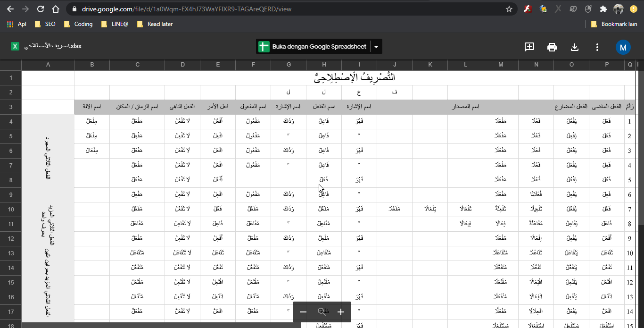Click the اسم الآلة header cell
Image resolution: width=644 pixels, height=328 pixels.
[92, 107]
